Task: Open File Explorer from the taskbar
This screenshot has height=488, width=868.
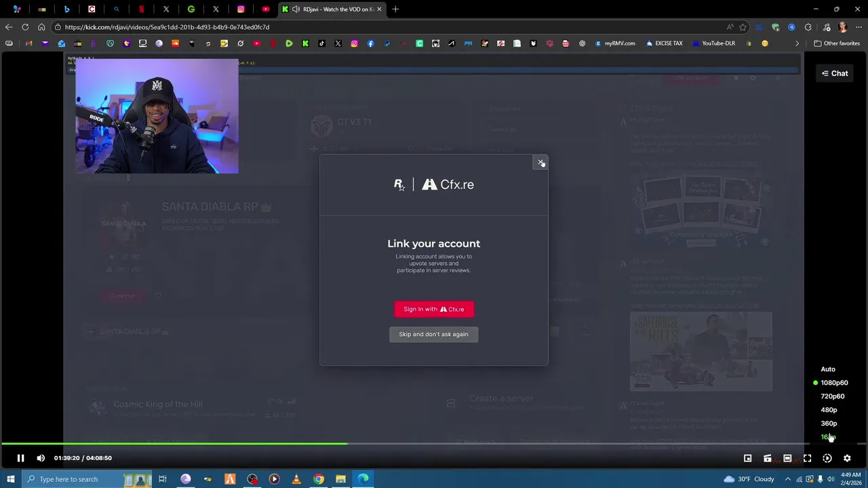Action: tap(341, 479)
